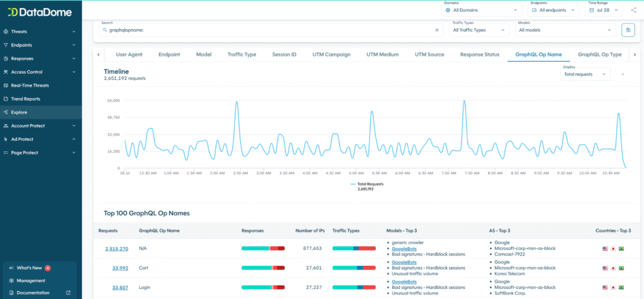Viewport: 644px width, 299px height.
Task: Collapse the Timeline panel chevron
Action: click(x=623, y=74)
